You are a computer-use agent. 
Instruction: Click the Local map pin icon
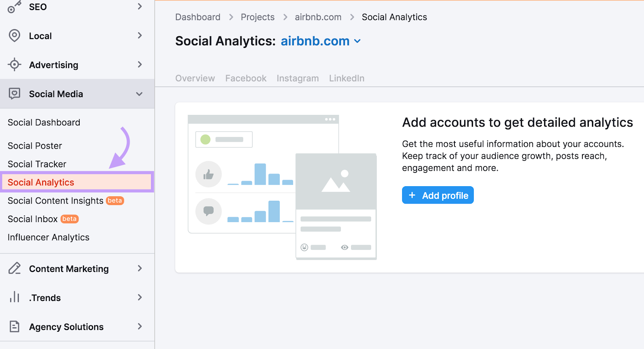[x=14, y=36]
